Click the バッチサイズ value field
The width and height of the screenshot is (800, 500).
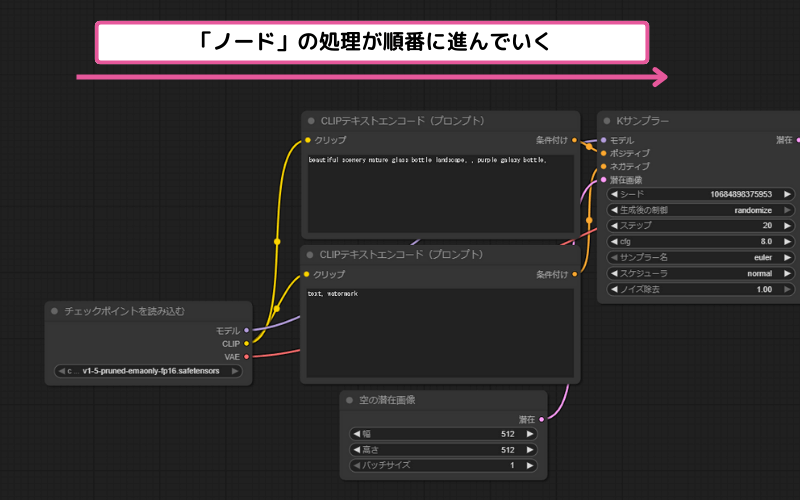443,465
